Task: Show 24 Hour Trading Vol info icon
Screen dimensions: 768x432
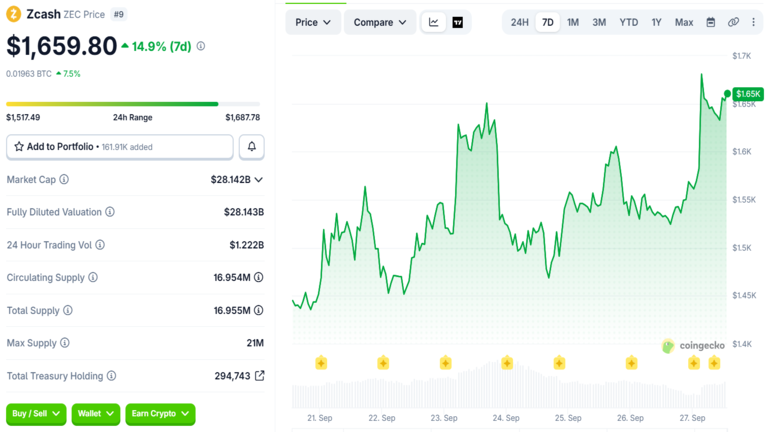Action: coord(100,244)
